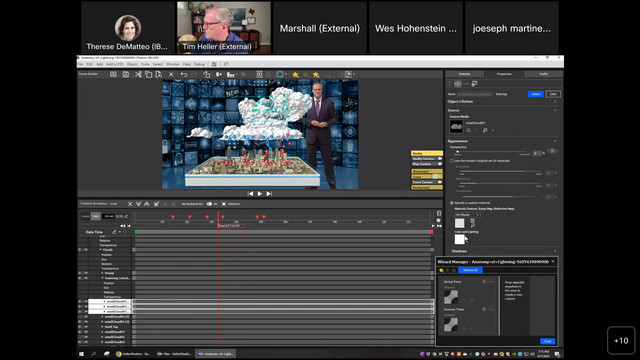The image size is (640, 360).
Task: Click Remove All in Wizard Manager
Action: (470, 270)
